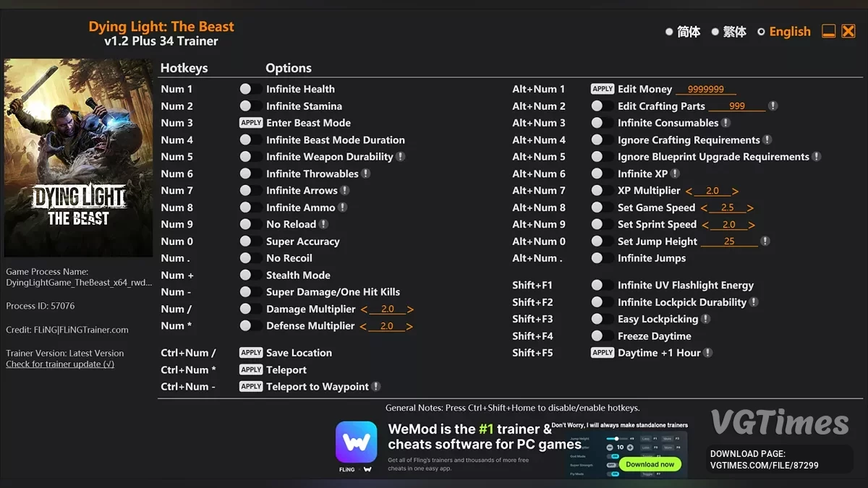Screen dimensions: 868x488
Task: Decrease Set Game Speed with left arrow
Action: point(704,207)
